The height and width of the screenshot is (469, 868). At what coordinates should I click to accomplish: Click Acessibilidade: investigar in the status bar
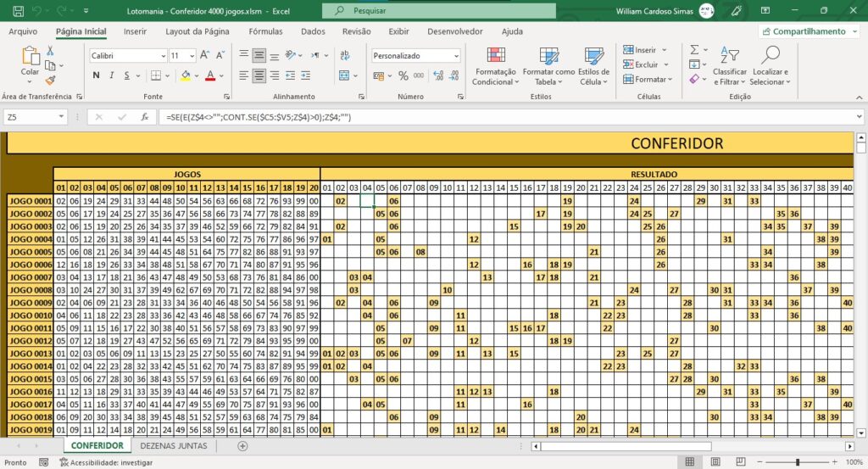click(106, 462)
